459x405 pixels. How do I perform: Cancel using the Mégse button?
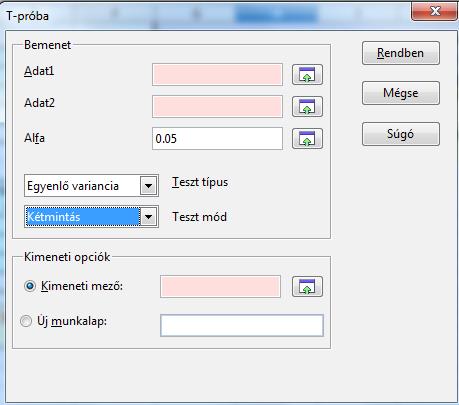coord(401,93)
